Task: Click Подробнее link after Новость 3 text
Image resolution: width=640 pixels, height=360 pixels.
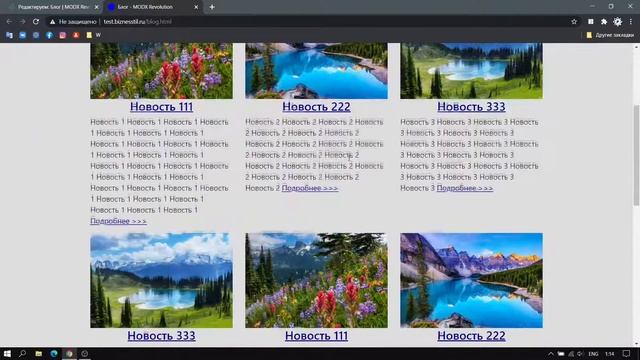Action: [x=465, y=188]
